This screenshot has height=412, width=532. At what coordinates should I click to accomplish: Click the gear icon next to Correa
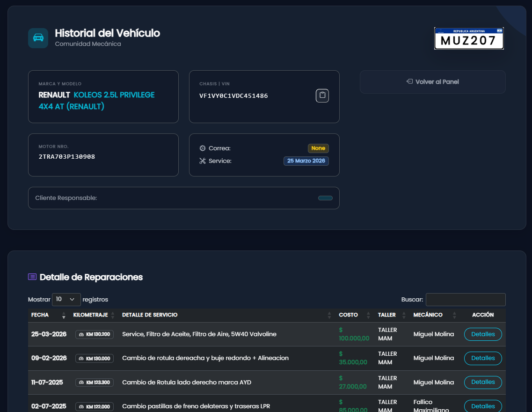203,148
